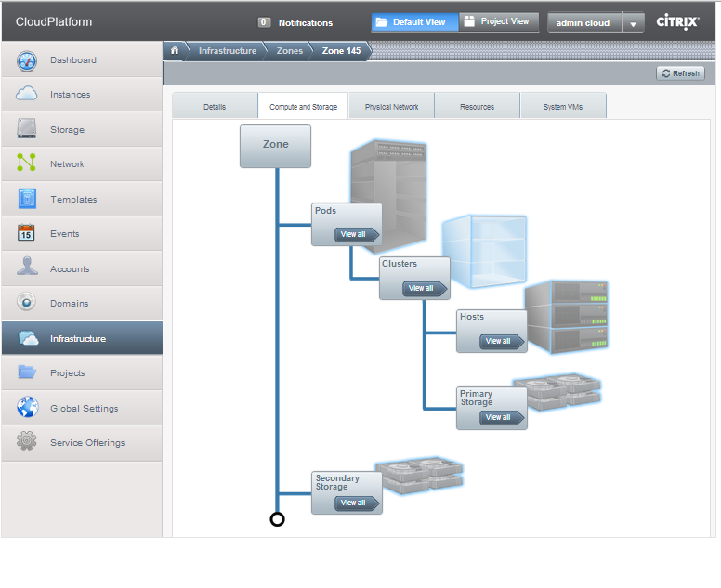The image size is (721, 588).
Task: Expand the admin cloud user dropdown
Action: point(633,23)
